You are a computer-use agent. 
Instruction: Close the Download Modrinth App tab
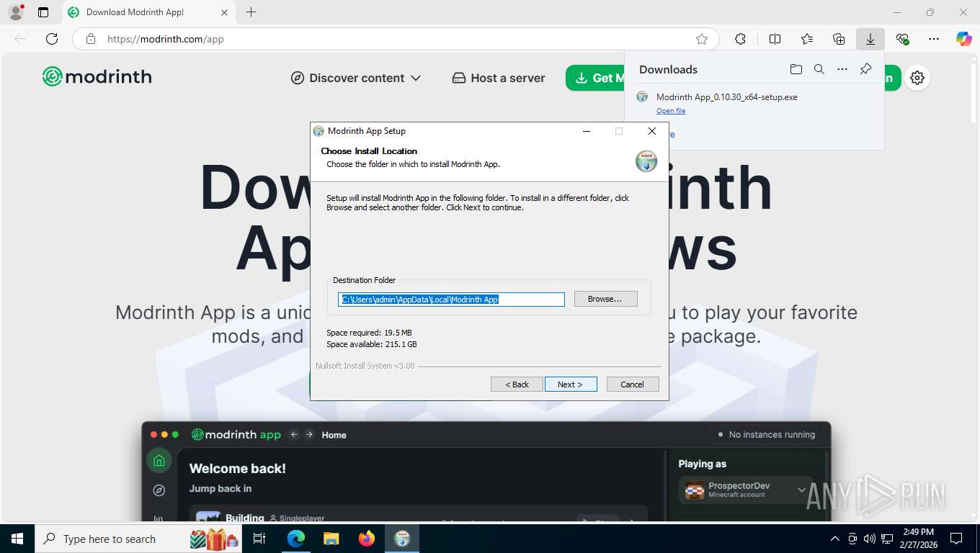pos(224,12)
